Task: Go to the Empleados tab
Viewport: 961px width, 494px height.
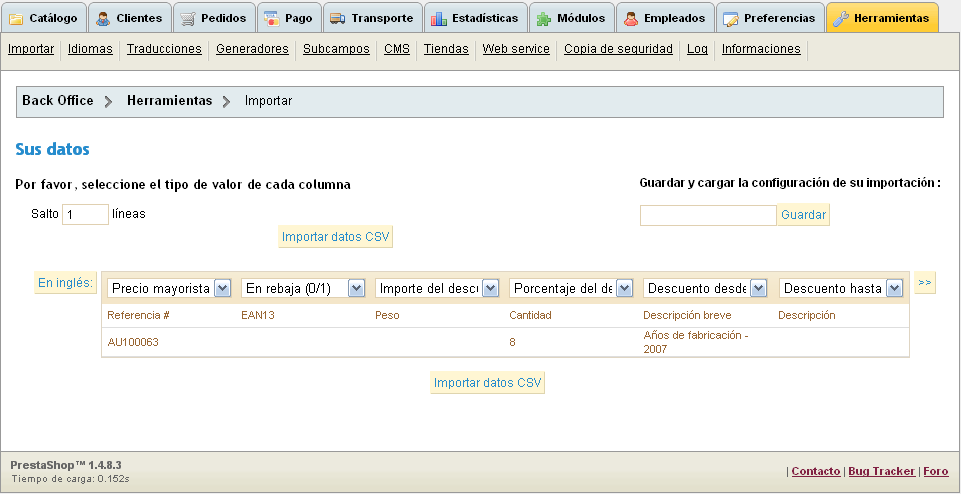Action: click(665, 18)
